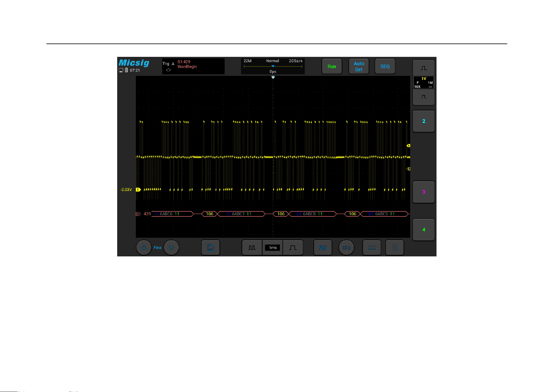Select the trigger level marker on right edge

pos(408,146)
